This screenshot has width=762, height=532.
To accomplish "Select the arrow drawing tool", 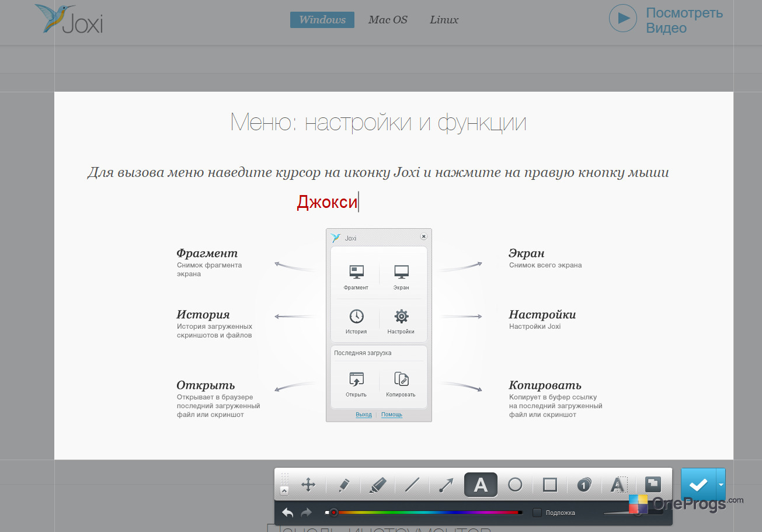I will (x=446, y=485).
